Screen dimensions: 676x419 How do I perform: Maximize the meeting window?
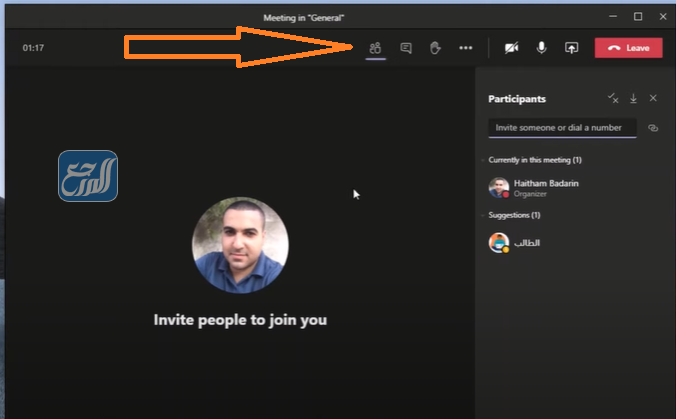click(x=638, y=17)
